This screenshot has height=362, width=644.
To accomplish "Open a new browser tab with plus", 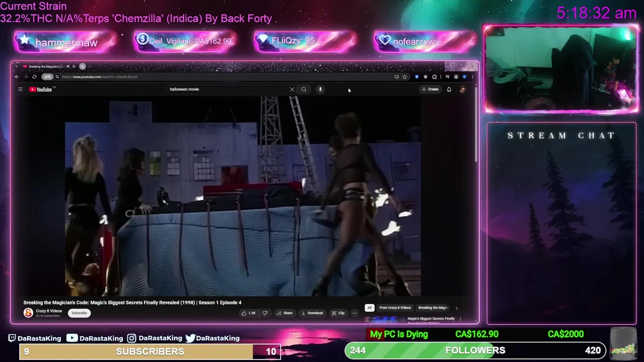I will [83, 66].
